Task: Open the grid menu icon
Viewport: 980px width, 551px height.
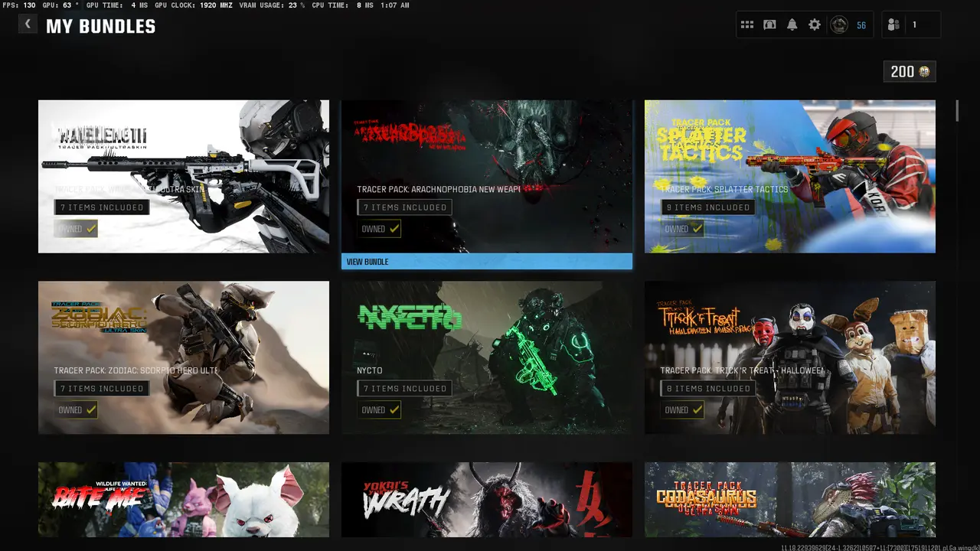Action: [x=747, y=25]
